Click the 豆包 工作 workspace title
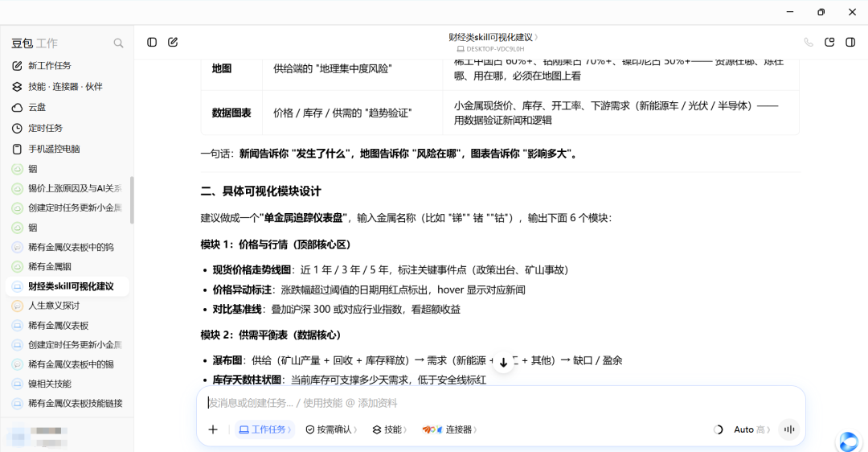The width and height of the screenshot is (868, 452). pos(35,43)
